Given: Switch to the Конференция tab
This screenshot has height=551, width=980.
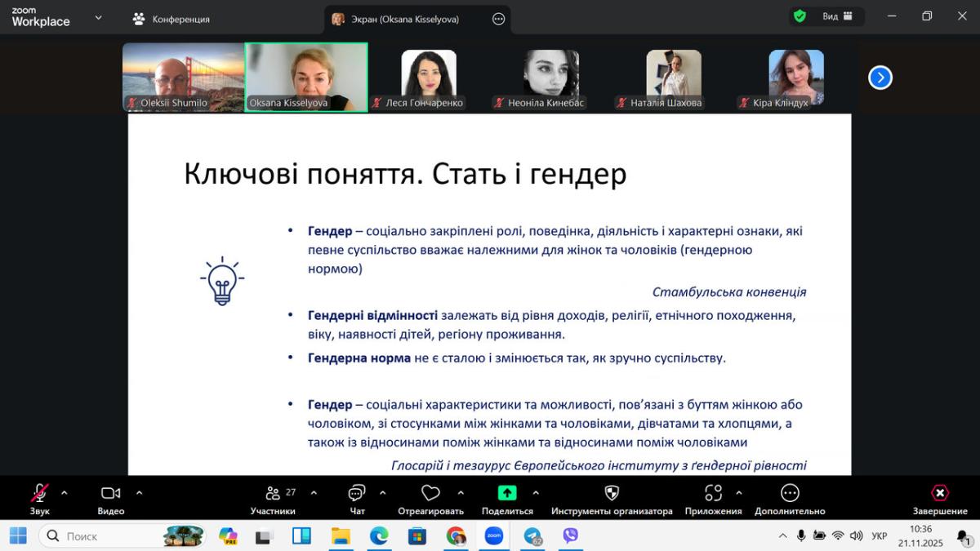Looking at the screenshot, I should pos(171,19).
